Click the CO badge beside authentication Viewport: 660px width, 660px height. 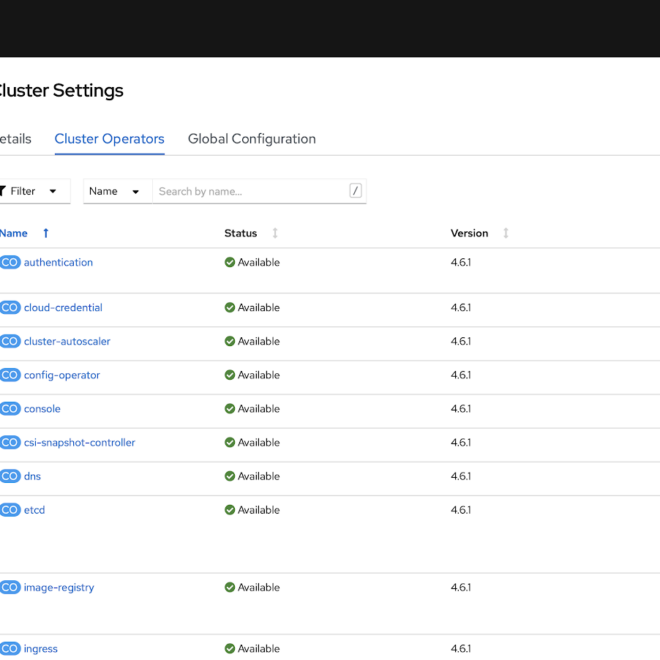pos(10,262)
